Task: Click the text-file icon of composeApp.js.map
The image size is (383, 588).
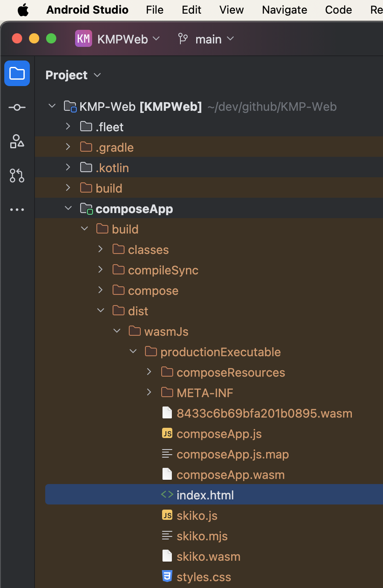Action: (x=167, y=454)
